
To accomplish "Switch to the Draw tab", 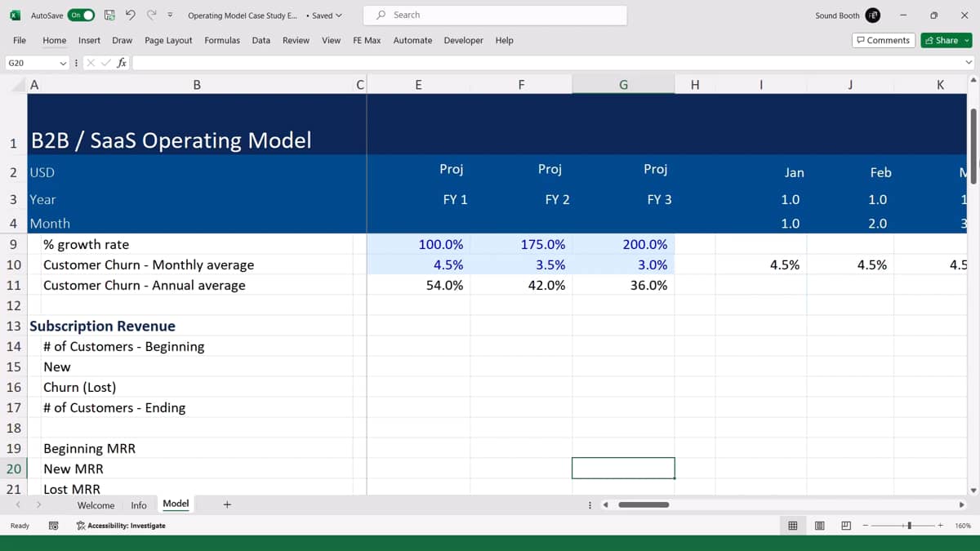I will click(122, 40).
